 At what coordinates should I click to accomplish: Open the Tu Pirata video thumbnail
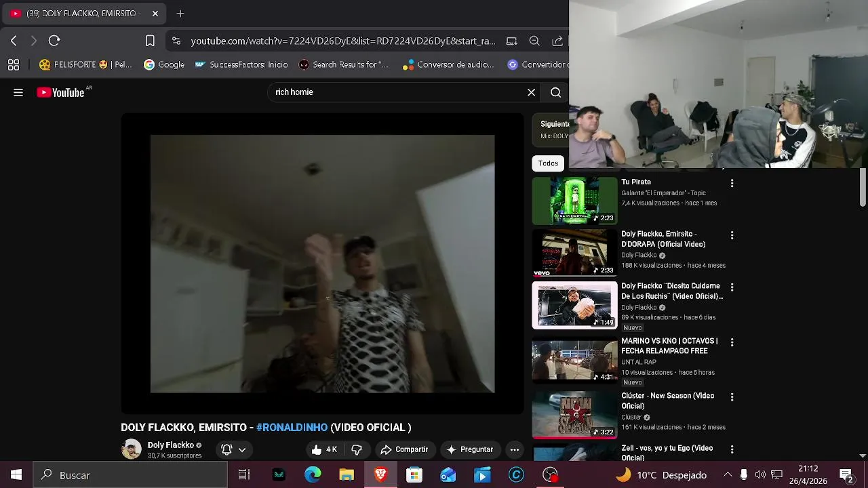tap(574, 201)
